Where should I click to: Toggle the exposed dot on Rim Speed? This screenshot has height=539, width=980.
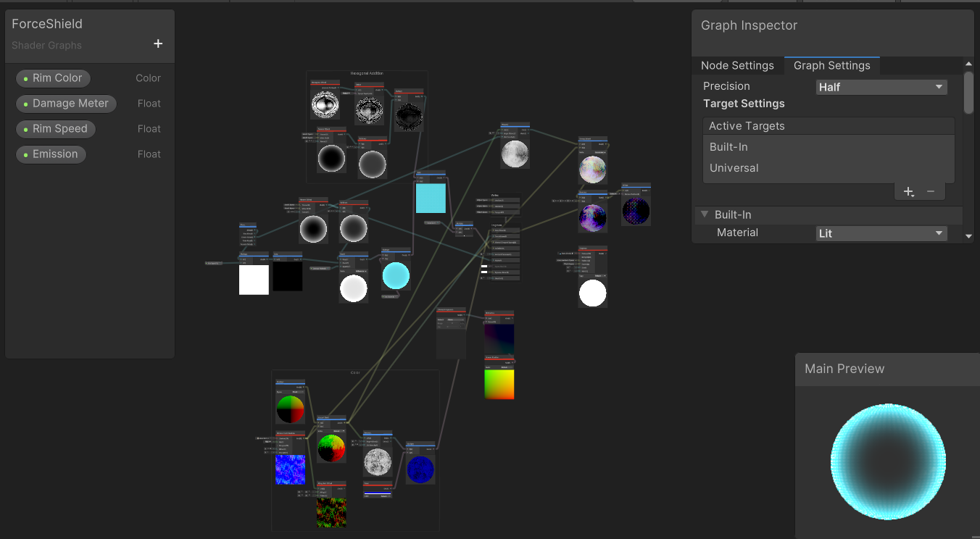pos(27,128)
